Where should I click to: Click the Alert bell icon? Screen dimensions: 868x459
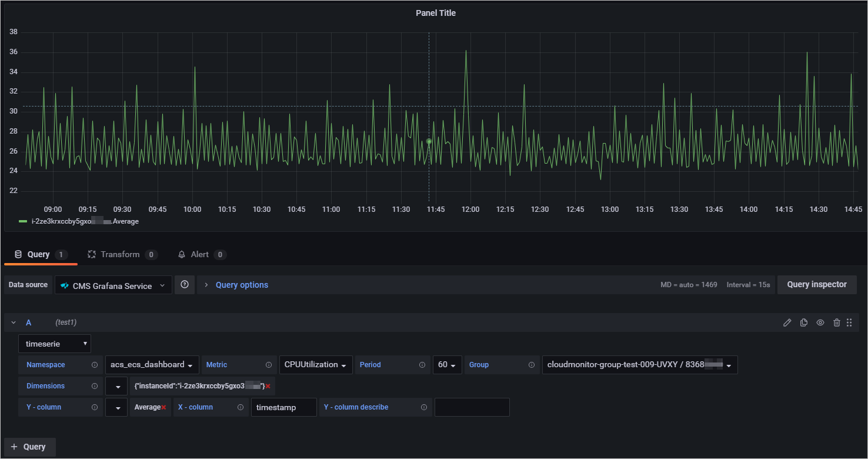pyautogui.click(x=182, y=254)
